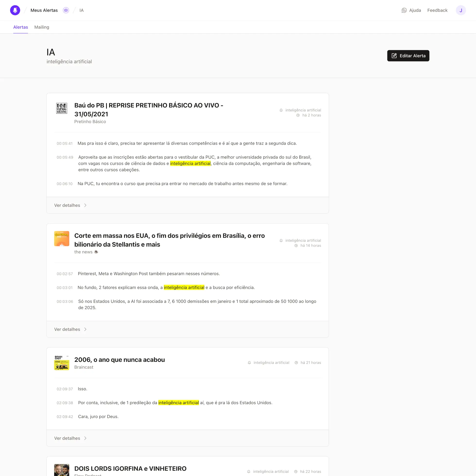The height and width of the screenshot is (476, 476).
Task: Click the Pretinho Básico podcast cover
Action: [x=62, y=108]
